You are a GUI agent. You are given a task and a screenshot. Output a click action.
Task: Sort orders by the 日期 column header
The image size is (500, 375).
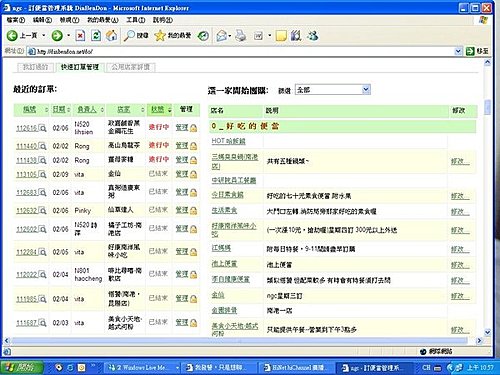point(59,109)
